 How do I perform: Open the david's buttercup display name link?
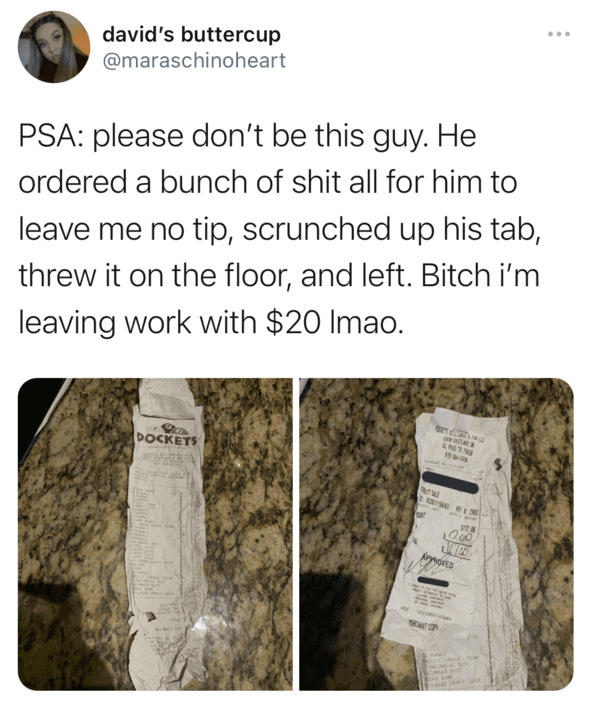tap(191, 34)
